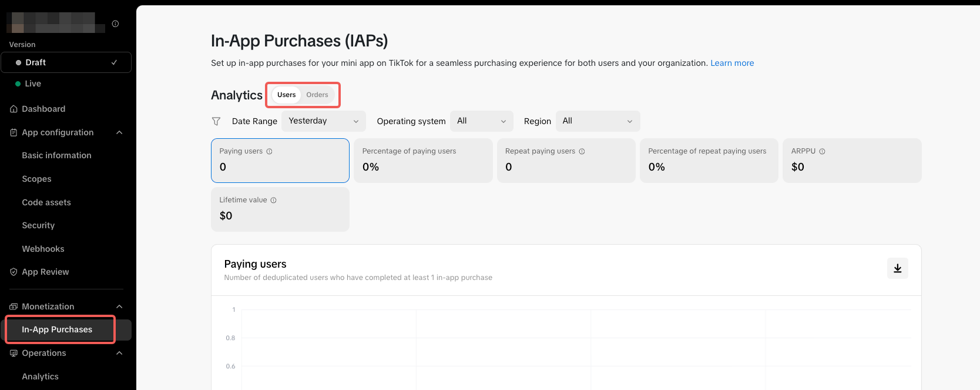The height and width of the screenshot is (390, 980).
Task: Open Basic information in sidebar
Action: tap(56, 155)
